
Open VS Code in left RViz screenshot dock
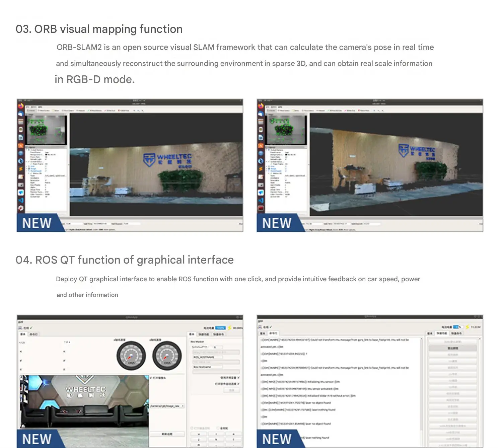pyautogui.click(x=21, y=200)
